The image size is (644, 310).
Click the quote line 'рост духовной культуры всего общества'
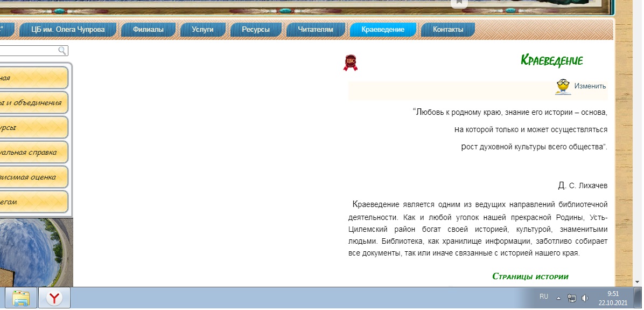pos(534,147)
